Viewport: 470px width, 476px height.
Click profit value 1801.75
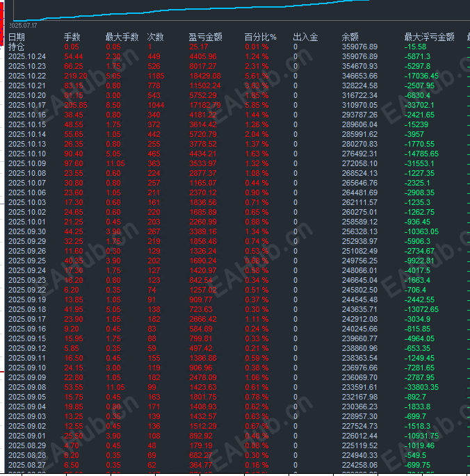pyautogui.click(x=203, y=397)
